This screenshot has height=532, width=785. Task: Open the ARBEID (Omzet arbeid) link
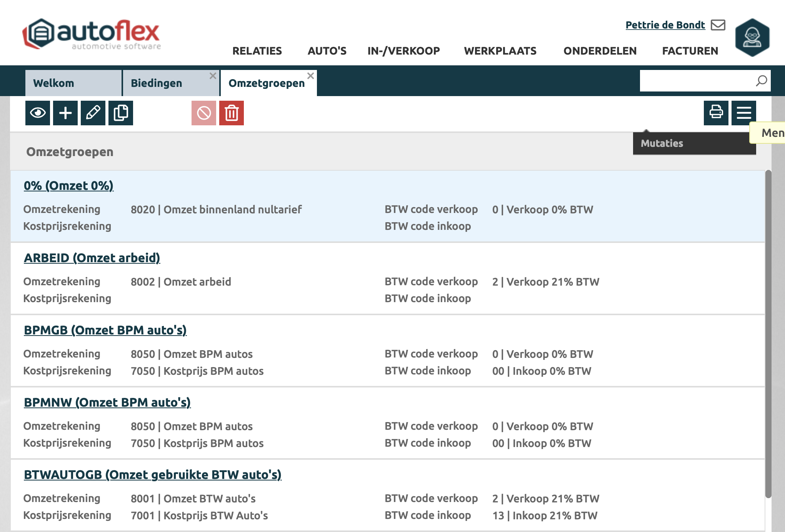[x=92, y=258]
